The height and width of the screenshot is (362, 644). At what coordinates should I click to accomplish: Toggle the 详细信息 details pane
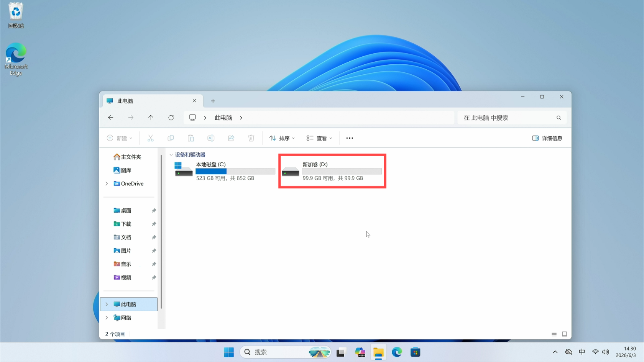click(x=547, y=138)
